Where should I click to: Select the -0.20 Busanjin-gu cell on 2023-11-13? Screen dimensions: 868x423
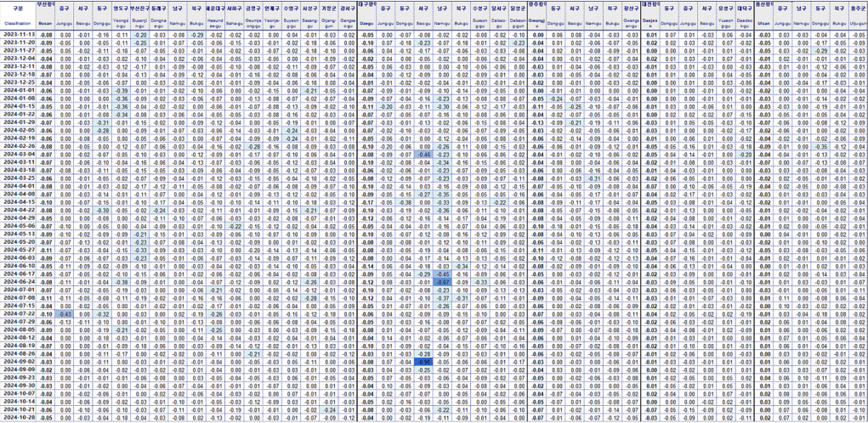pos(139,35)
